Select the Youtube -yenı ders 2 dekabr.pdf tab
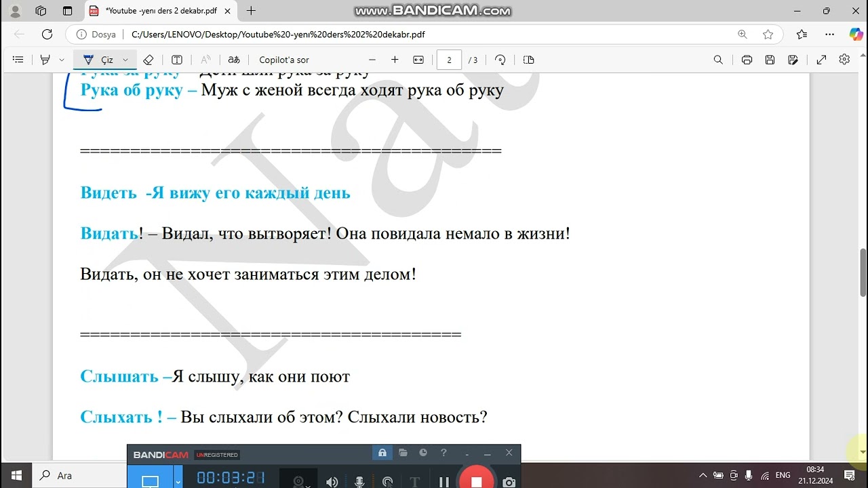 [161, 11]
